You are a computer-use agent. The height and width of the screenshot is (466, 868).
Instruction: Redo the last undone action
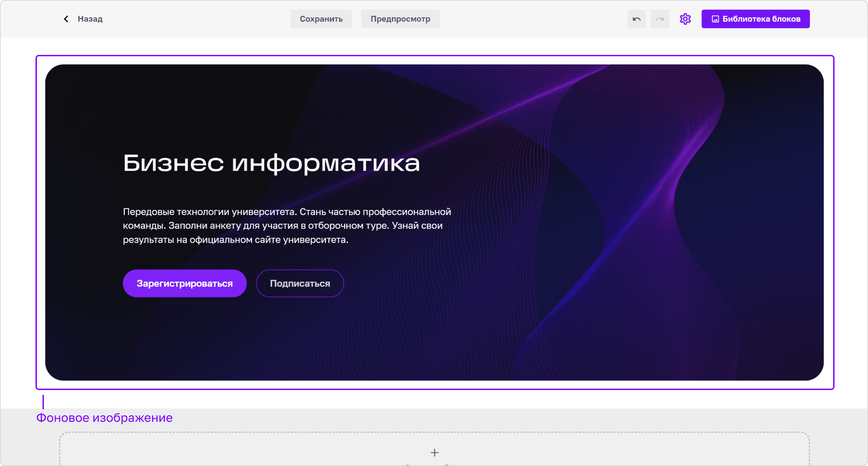pos(660,19)
